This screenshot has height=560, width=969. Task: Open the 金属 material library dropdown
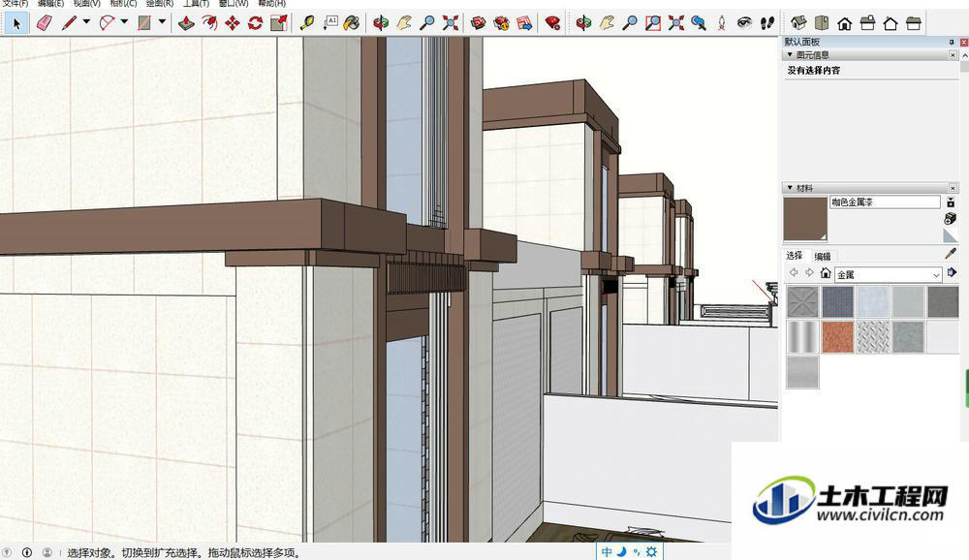tap(888, 274)
